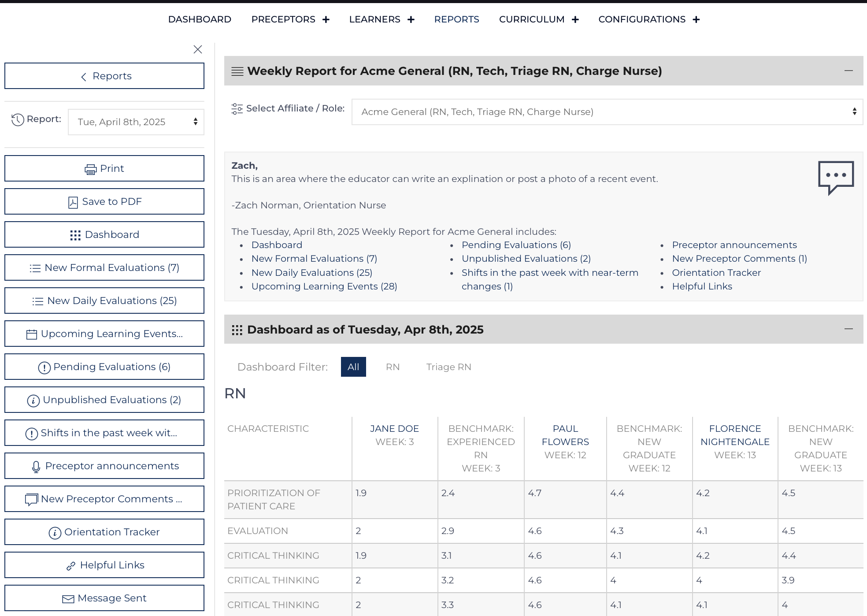Click the Print icon in the sidebar

[x=91, y=168]
